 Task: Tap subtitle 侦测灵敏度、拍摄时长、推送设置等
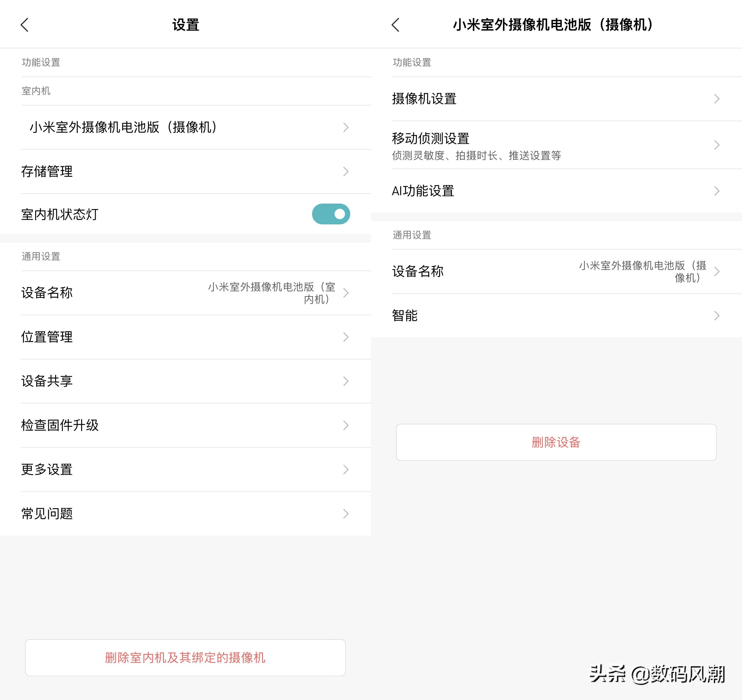[476, 156]
